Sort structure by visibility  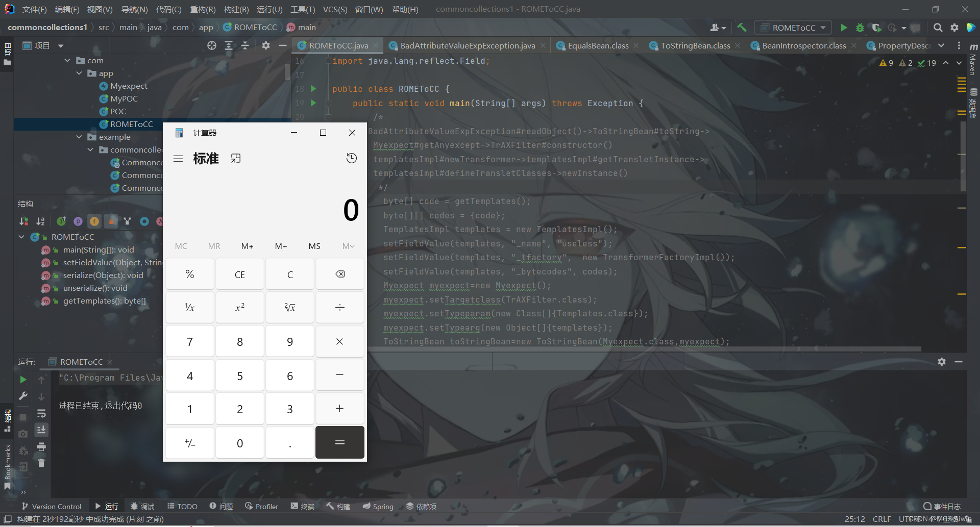point(24,221)
